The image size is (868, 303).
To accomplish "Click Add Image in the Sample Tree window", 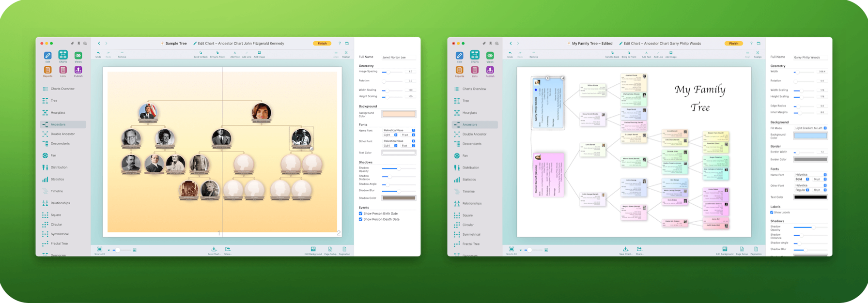I will click(x=259, y=54).
